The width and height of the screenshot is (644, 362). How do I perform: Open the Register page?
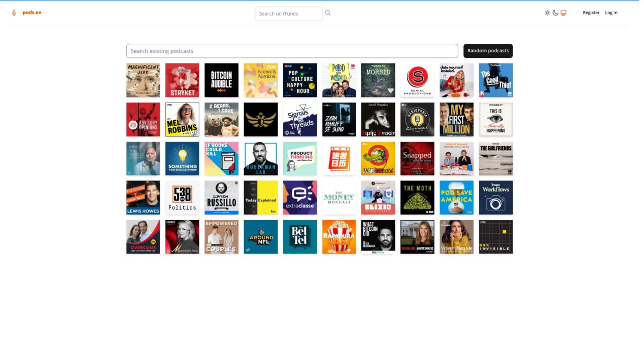[591, 13]
